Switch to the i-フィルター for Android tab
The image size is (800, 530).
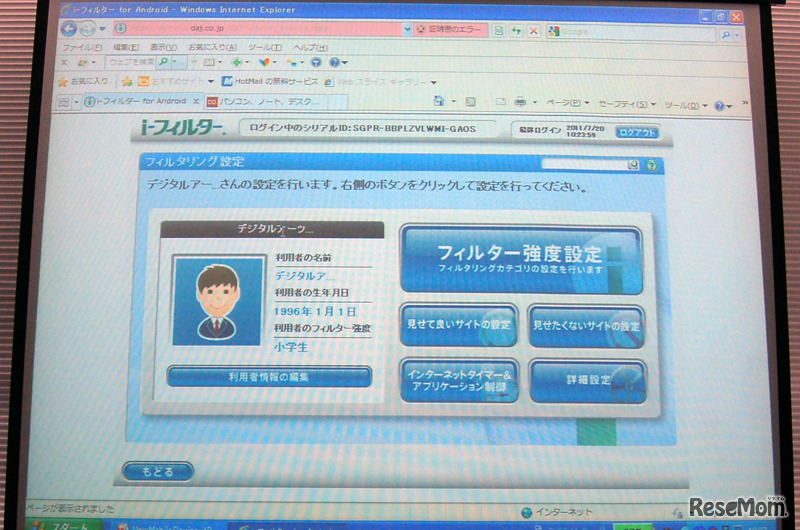[x=141, y=101]
